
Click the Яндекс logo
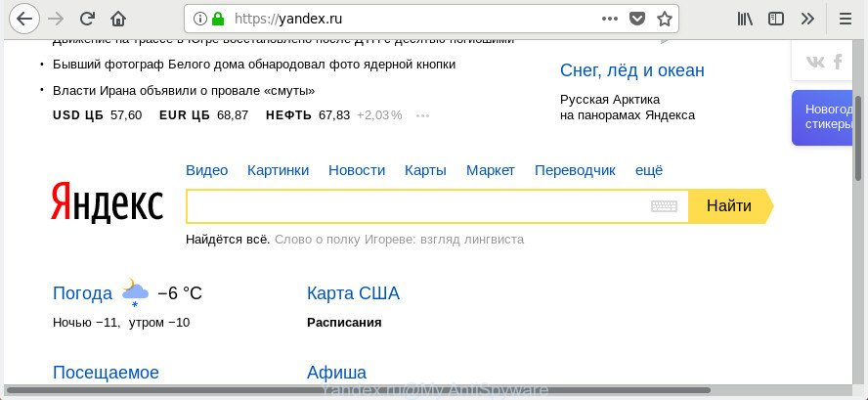pos(107,202)
